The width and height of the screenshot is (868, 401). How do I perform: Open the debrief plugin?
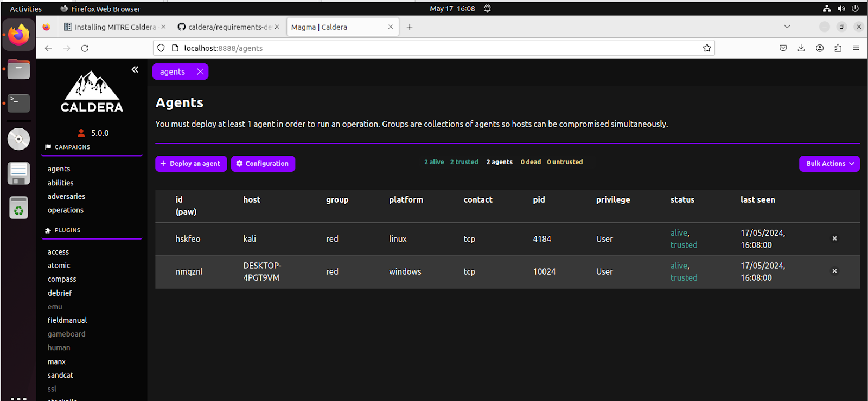coord(60,293)
